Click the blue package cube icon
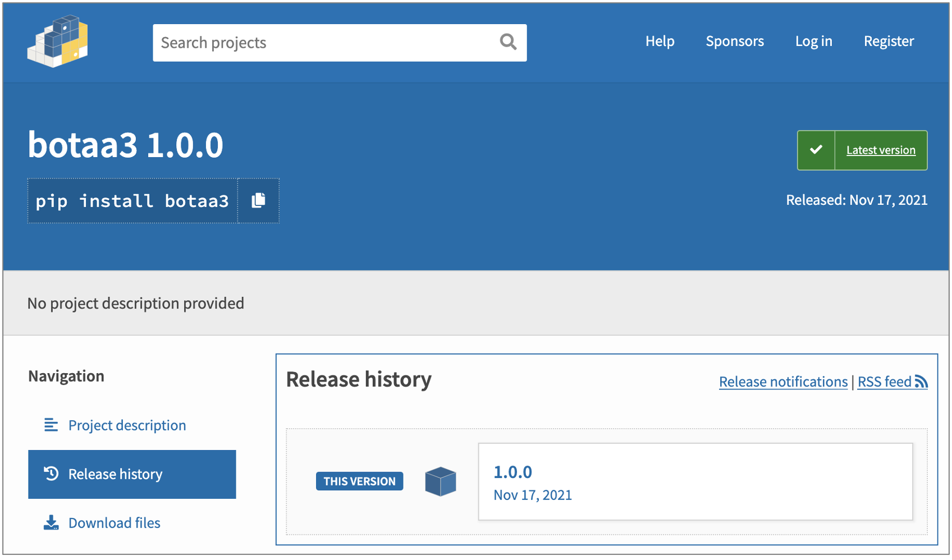Image resolution: width=952 pixels, height=560 pixels. (441, 481)
